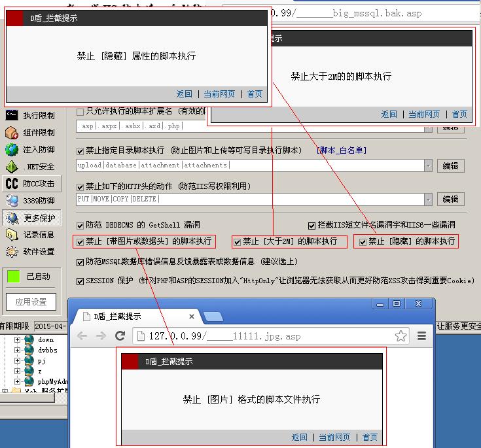Image resolution: width=481 pixels, height=448 pixels.
Task: Toggle SESSION 保护 checkbox
Action: pyautogui.click(x=80, y=281)
